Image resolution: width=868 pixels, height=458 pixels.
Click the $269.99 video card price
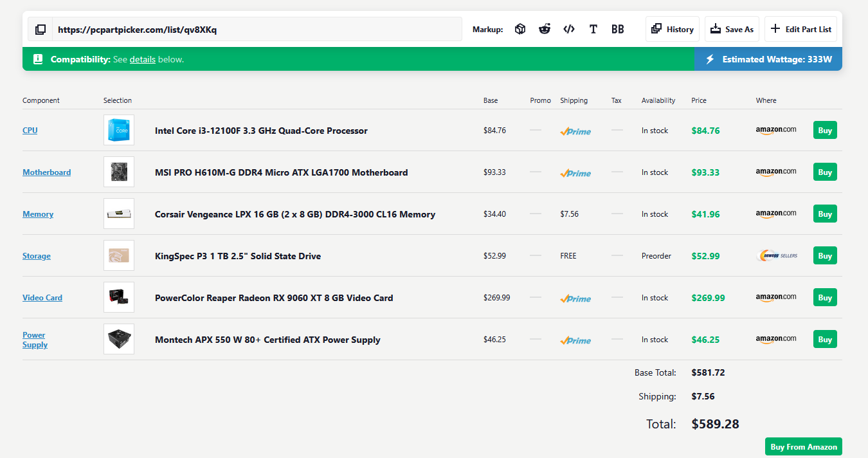pos(708,298)
